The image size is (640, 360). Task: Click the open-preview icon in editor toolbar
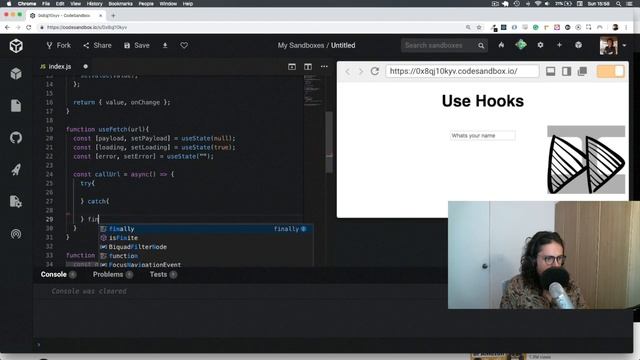(x=292, y=67)
